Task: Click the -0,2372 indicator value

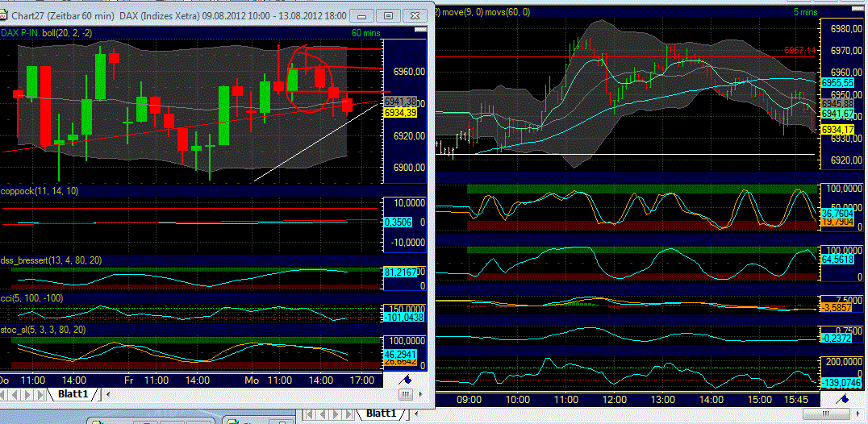Action: [x=837, y=338]
